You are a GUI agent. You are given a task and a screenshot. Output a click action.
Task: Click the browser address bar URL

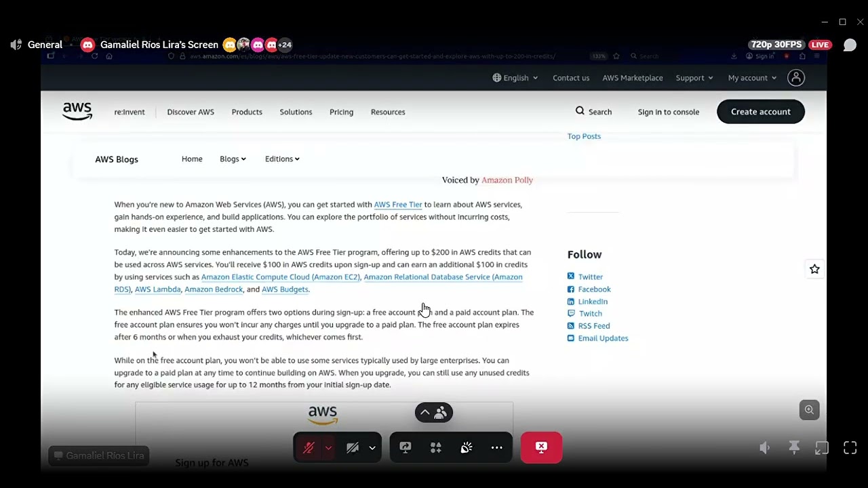(372, 56)
